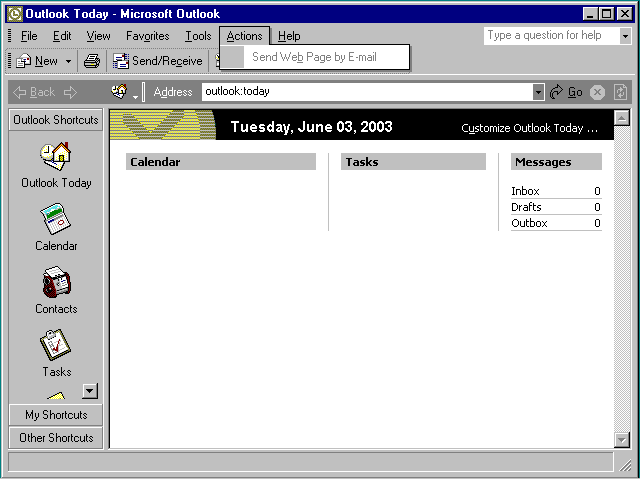Expand the help question dropdown arrow
640x480 pixels.
pyautogui.click(x=625, y=36)
